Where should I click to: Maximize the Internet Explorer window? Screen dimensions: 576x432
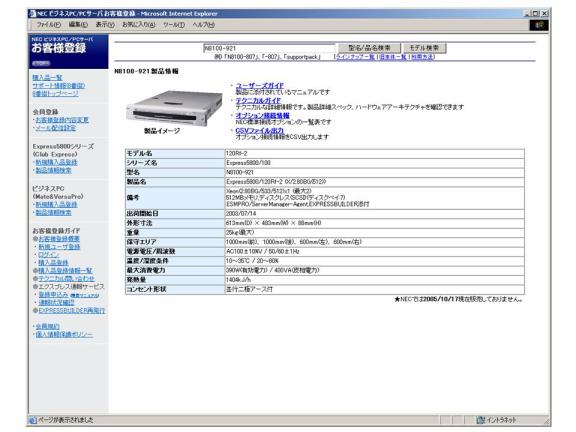click(536, 14)
